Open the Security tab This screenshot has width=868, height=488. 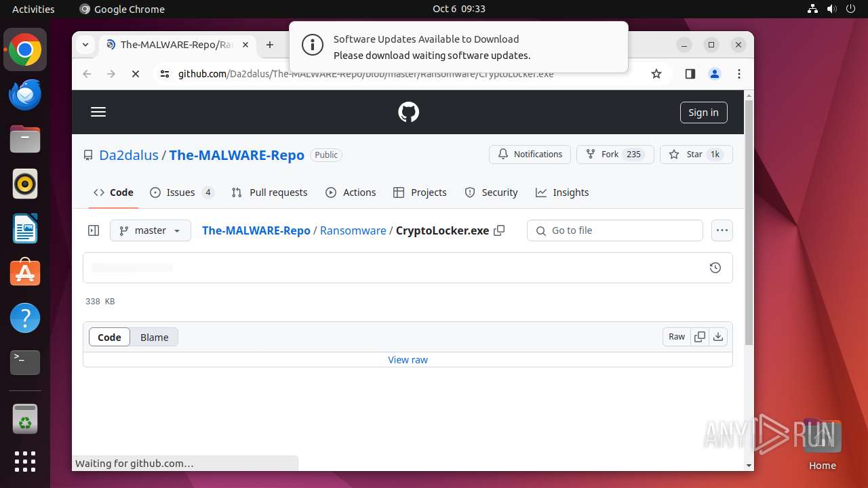point(491,192)
